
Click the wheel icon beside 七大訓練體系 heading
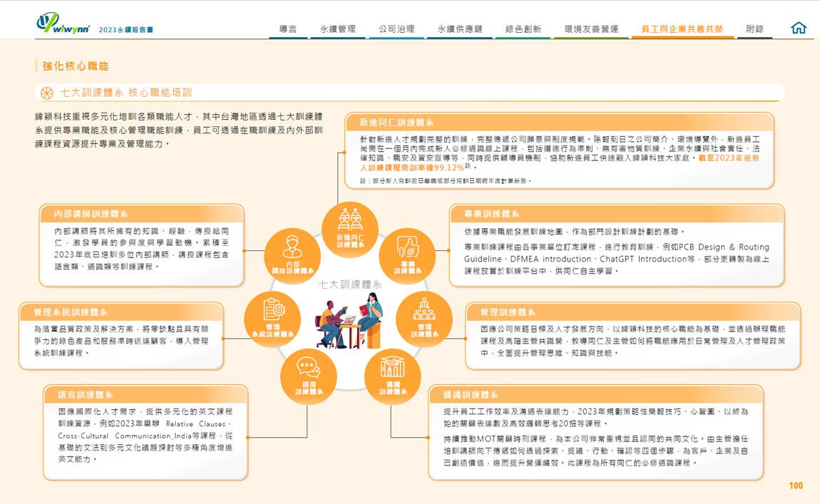coord(47,93)
